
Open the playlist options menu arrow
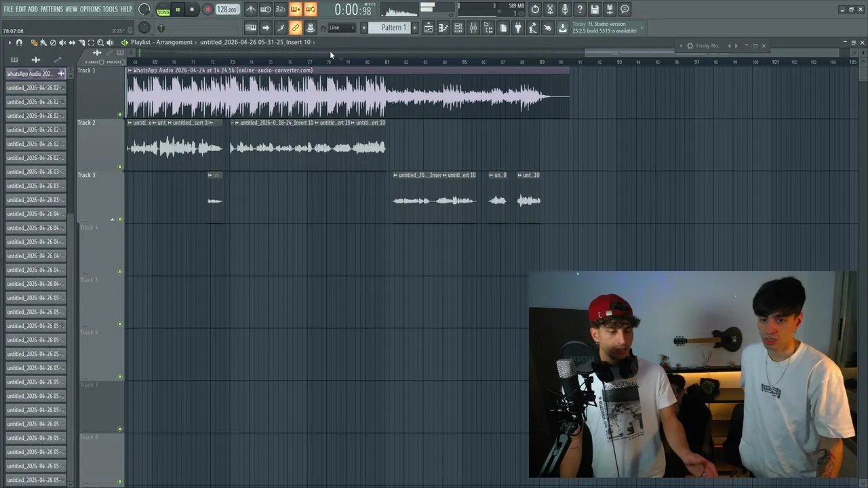click(9, 43)
